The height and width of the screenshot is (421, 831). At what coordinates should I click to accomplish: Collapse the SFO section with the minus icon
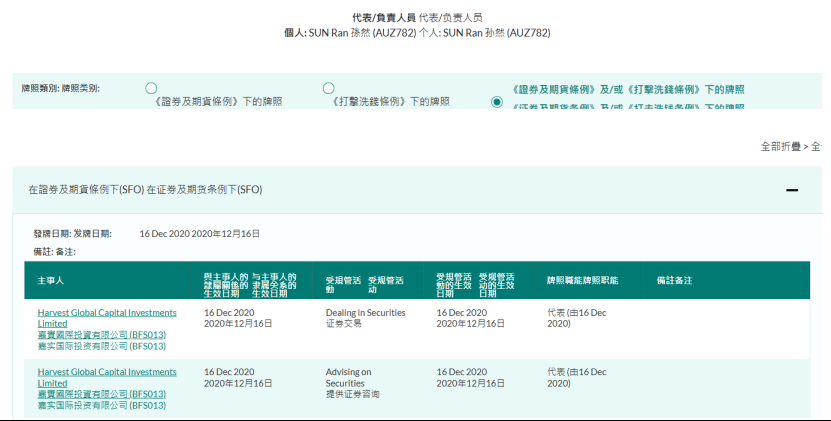click(x=792, y=190)
